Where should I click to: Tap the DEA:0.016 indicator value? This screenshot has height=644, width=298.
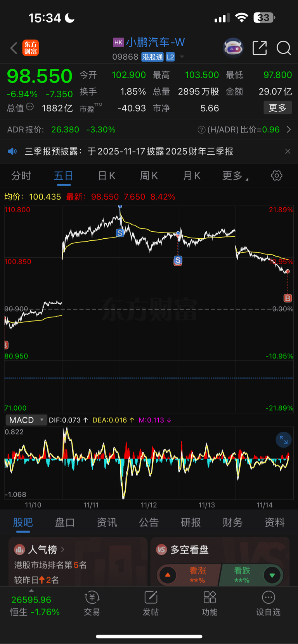pos(113,420)
